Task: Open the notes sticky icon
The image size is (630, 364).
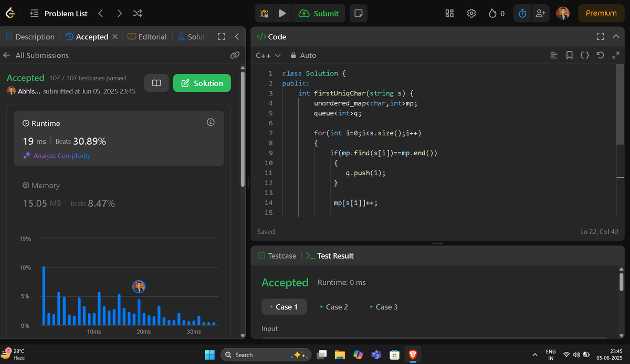Action: tap(359, 13)
